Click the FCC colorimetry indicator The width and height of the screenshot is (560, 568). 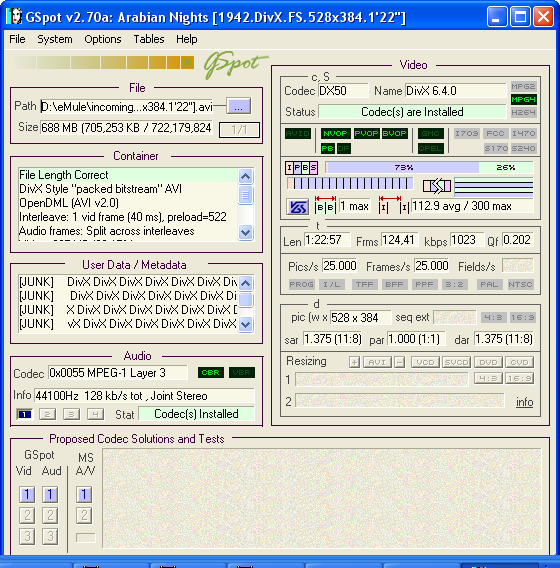[x=495, y=133]
